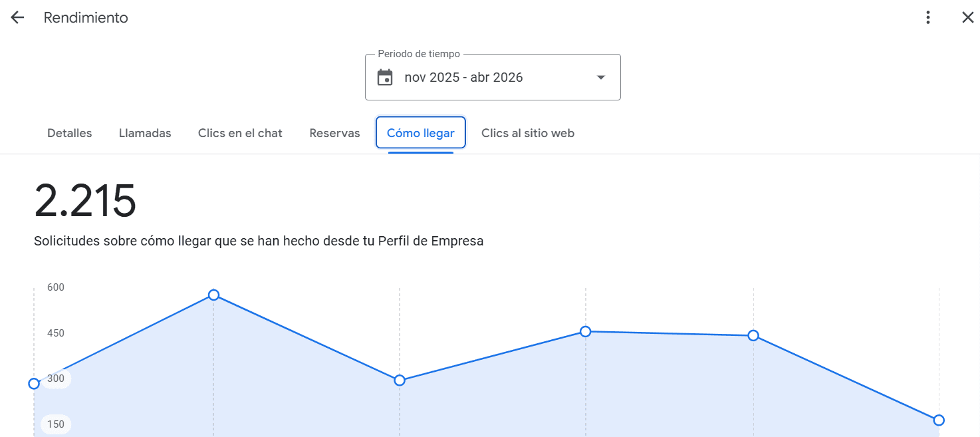Viewport: 980px width, 437px height.
Task: Open the three-dot more options menu
Action: click(928, 18)
